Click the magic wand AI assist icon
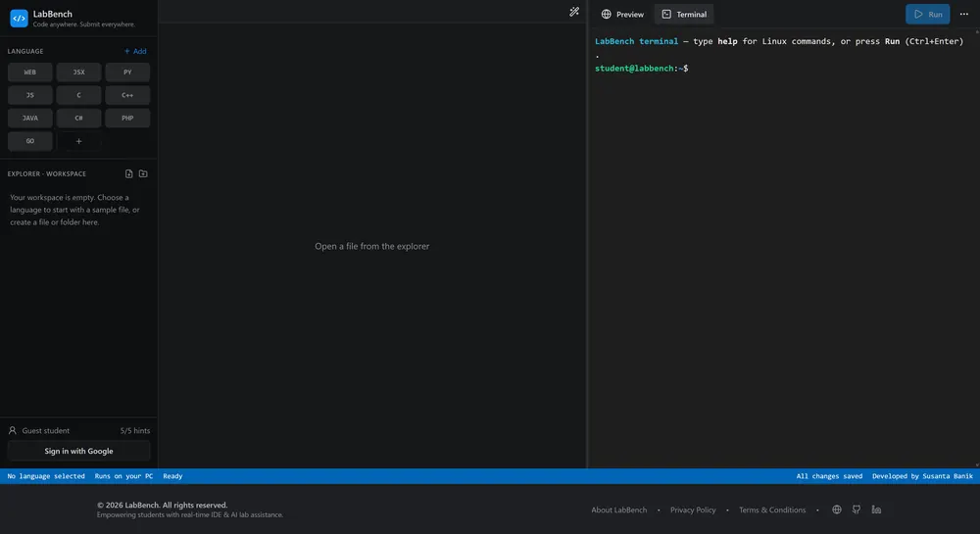The width and height of the screenshot is (980, 534). pos(573,12)
